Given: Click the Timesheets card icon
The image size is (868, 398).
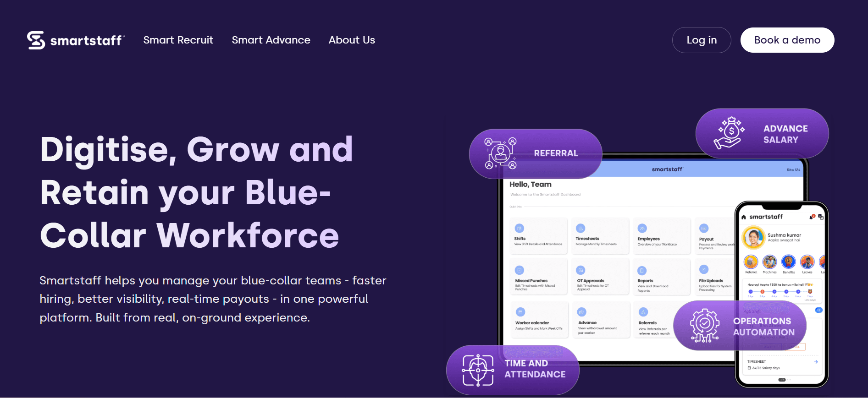Looking at the screenshot, I should [x=581, y=228].
